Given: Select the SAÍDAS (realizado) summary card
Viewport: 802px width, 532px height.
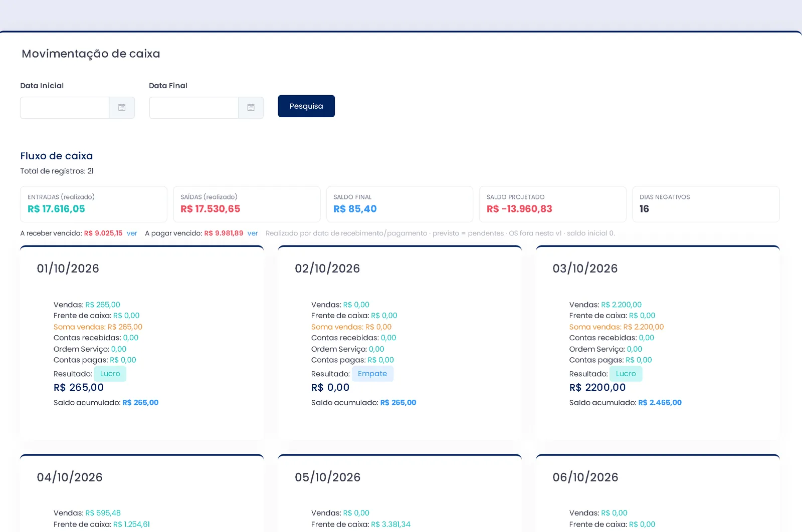Looking at the screenshot, I should coord(247,204).
